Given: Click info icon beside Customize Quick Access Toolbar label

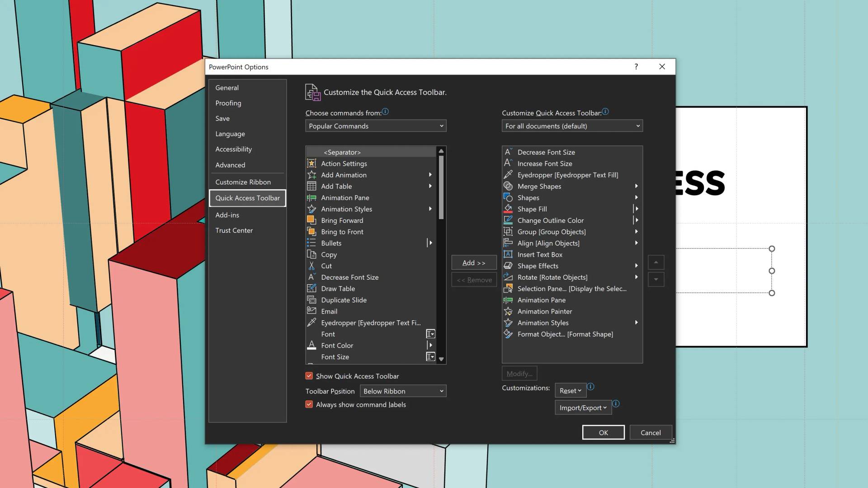Looking at the screenshot, I should 605,112.
